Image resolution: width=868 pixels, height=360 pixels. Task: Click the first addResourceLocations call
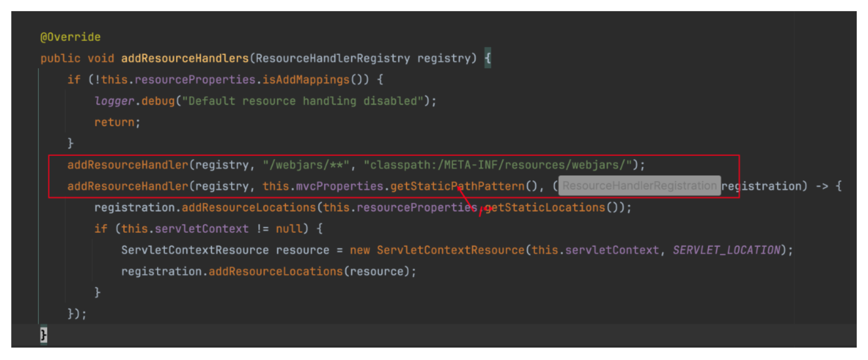(249, 207)
